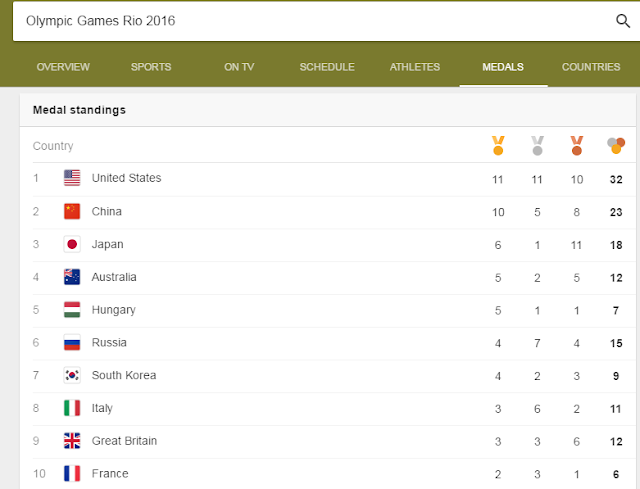This screenshot has height=489, width=640.
Task: Switch to the Countries tab
Action: [x=591, y=67]
